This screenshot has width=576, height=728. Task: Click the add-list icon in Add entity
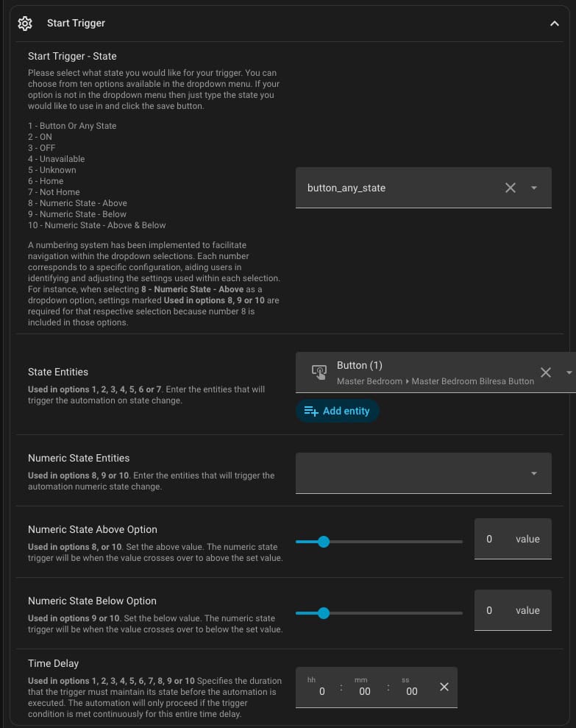[311, 411]
